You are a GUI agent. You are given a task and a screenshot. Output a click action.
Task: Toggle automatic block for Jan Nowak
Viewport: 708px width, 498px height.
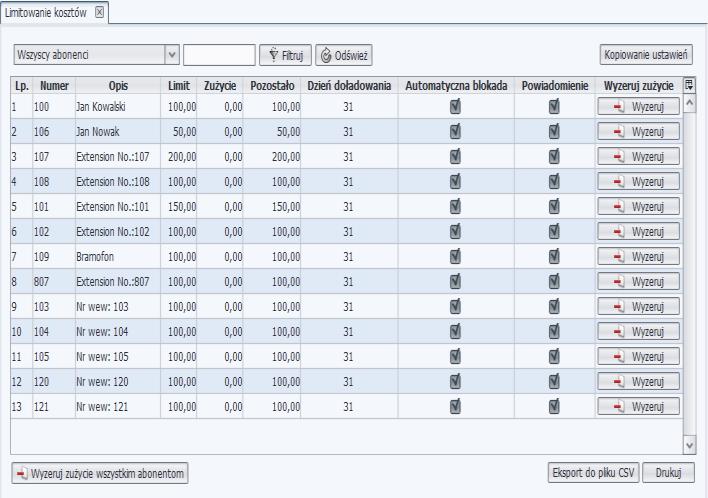point(455,131)
